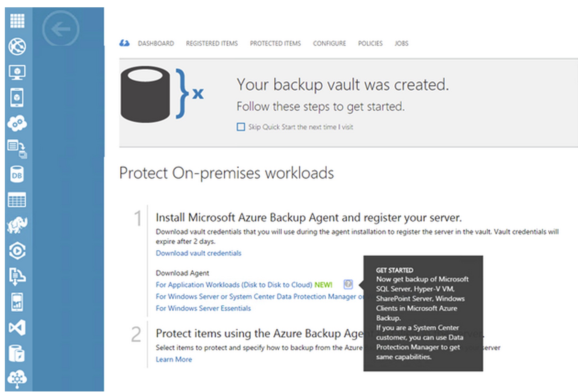The width and height of the screenshot is (578, 392).
Task: Open Visual Studio icon in sidebar
Action: (x=17, y=328)
